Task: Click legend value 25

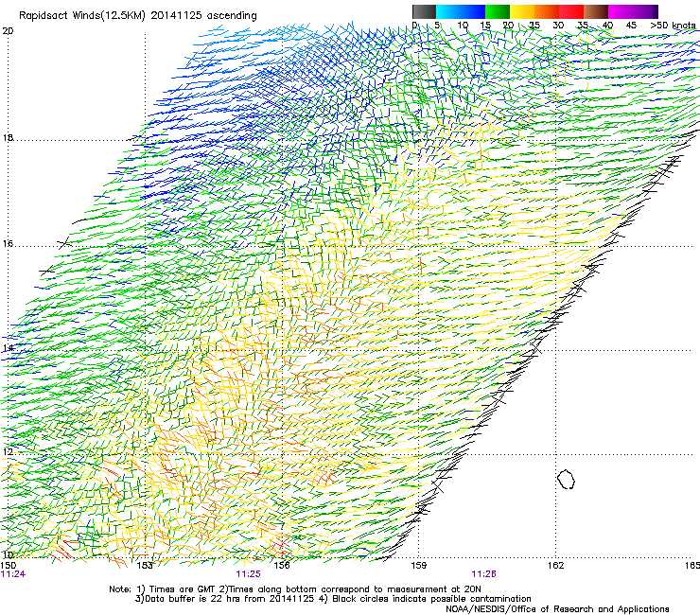Action: pos(534,26)
